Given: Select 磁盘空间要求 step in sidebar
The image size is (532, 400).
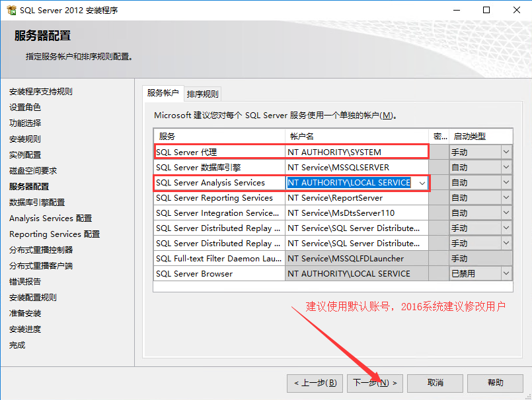Looking at the screenshot, I should click(33, 170).
